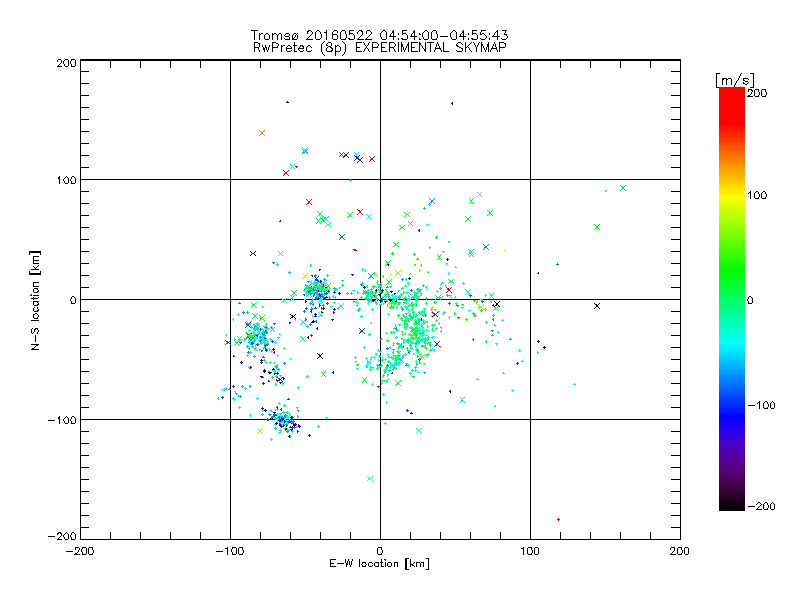Select the 200 tick label on the N-S axis
This screenshot has height=600, width=800.
[x=66, y=63]
